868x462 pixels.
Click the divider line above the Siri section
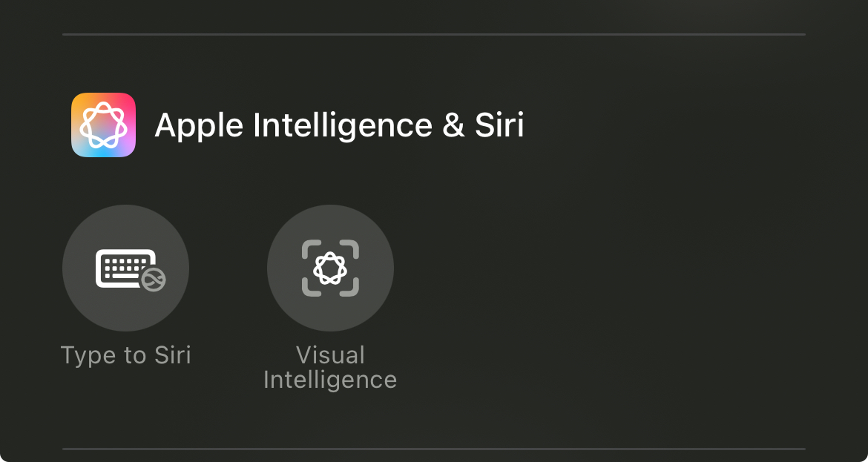(433, 34)
